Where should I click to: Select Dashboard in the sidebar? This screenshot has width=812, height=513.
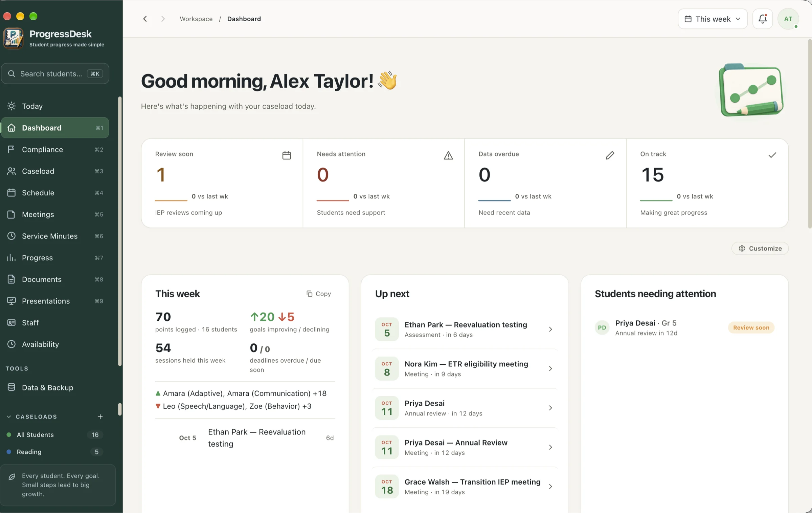click(x=55, y=128)
